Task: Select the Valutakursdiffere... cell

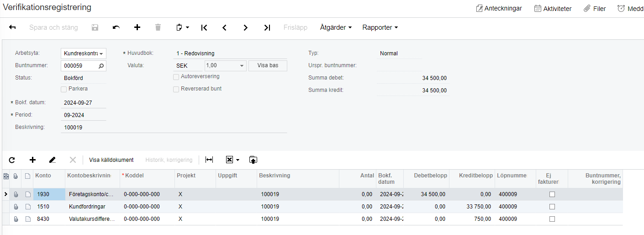Action: tap(93, 219)
